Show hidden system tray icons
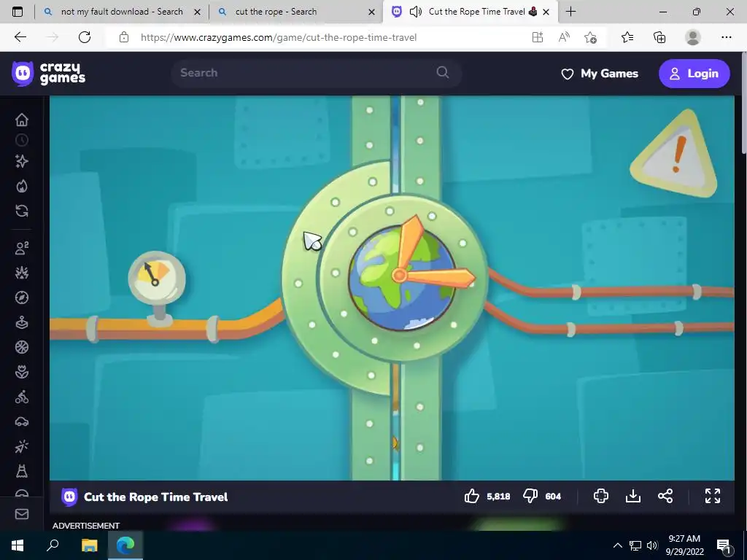 [617, 545]
